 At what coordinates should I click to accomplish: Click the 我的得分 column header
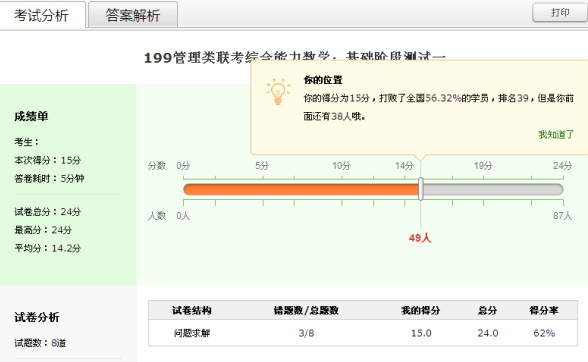coord(421,310)
